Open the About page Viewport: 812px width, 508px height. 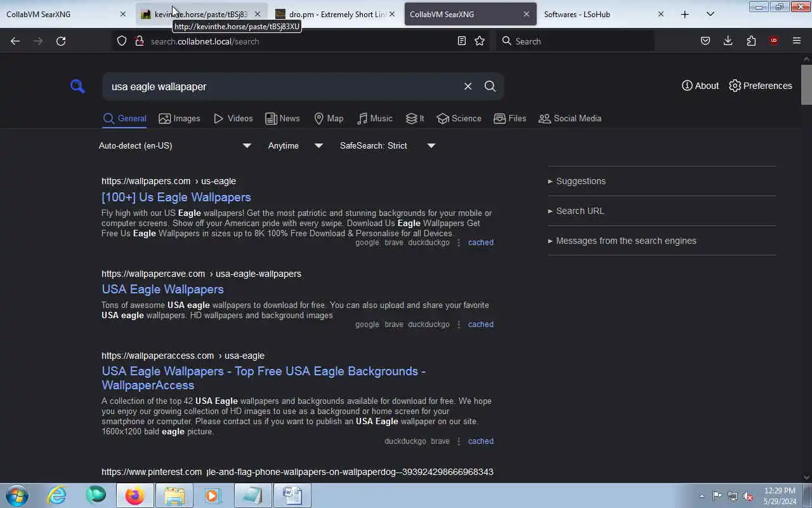click(x=700, y=86)
